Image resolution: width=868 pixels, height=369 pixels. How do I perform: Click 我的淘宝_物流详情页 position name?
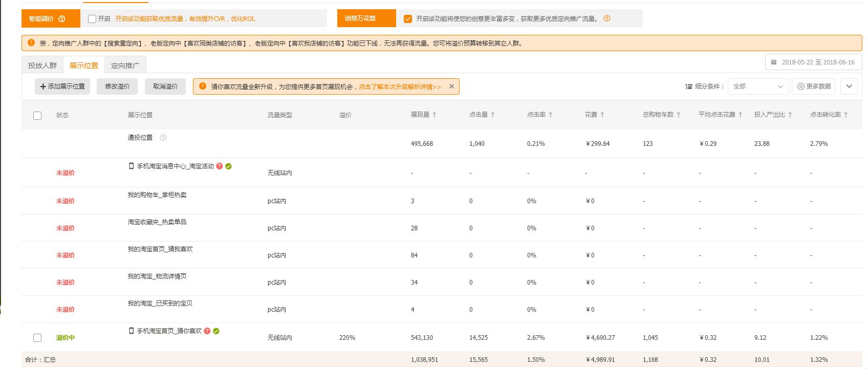coord(157,276)
